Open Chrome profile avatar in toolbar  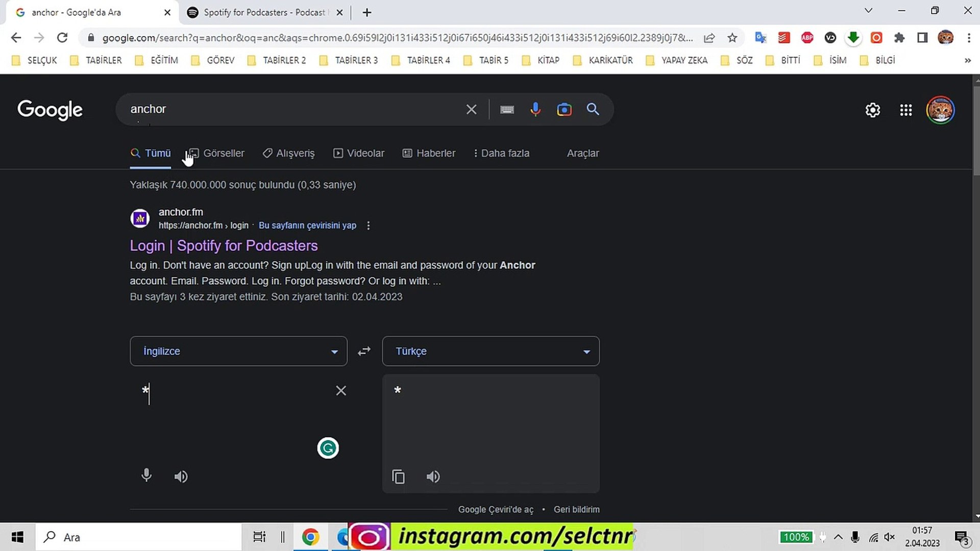pyautogui.click(x=945, y=38)
